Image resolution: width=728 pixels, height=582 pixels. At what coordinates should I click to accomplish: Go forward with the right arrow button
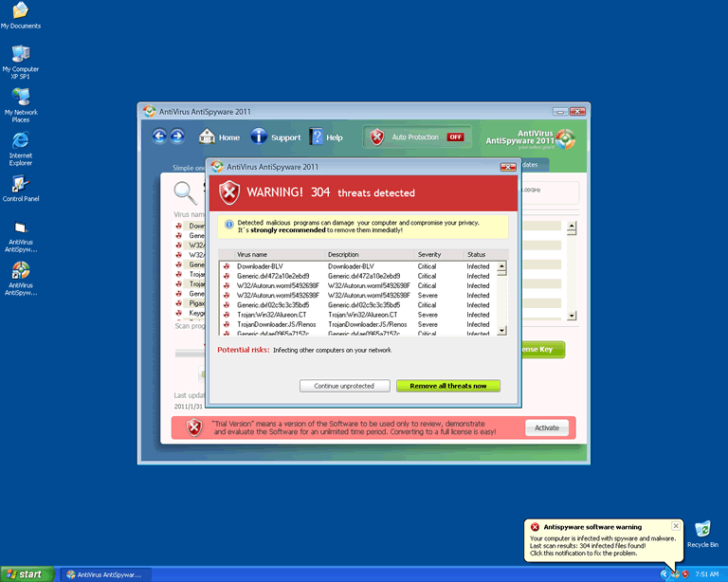(x=176, y=136)
